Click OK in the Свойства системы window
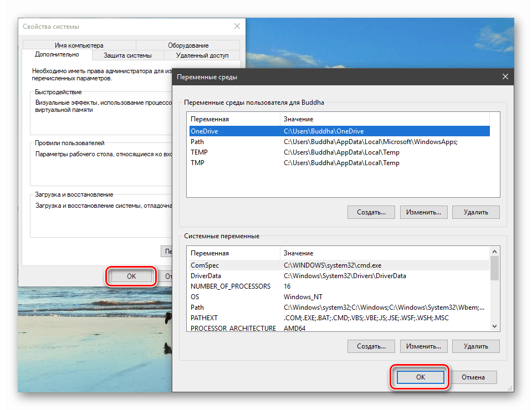This screenshot has height=410, width=532. (131, 276)
